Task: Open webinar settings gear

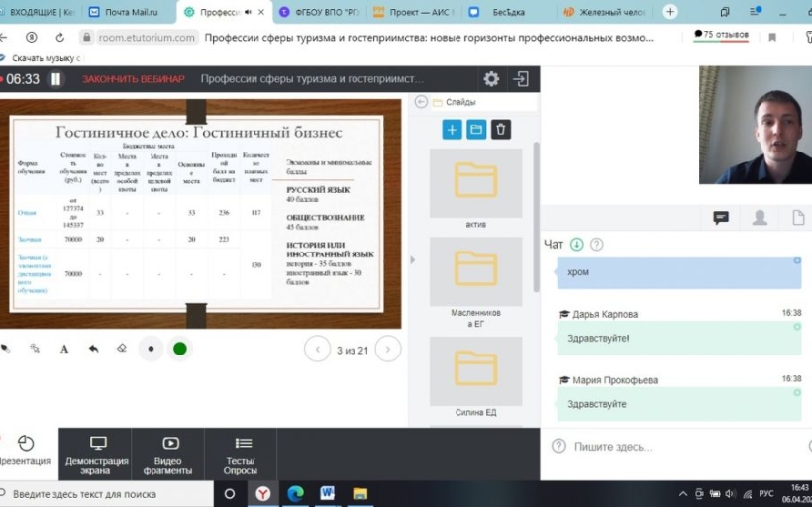Action: 491,79
